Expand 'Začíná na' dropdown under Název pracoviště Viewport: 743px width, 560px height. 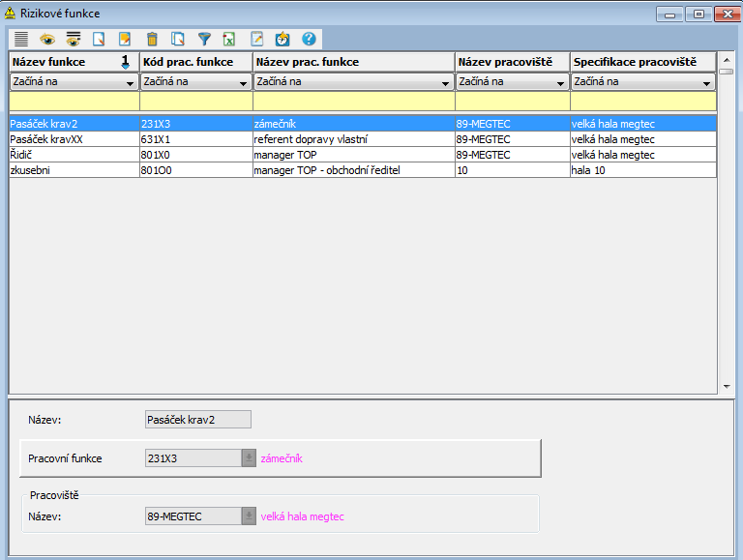click(561, 83)
